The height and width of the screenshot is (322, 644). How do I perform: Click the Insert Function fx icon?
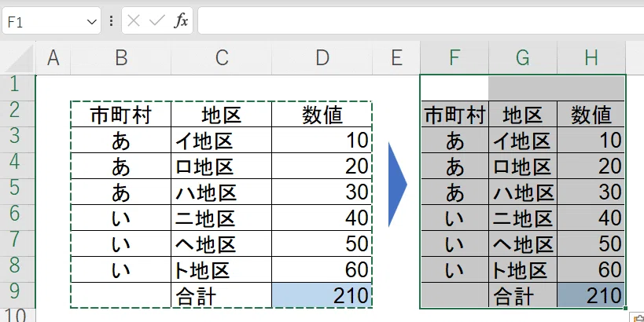[x=181, y=20]
